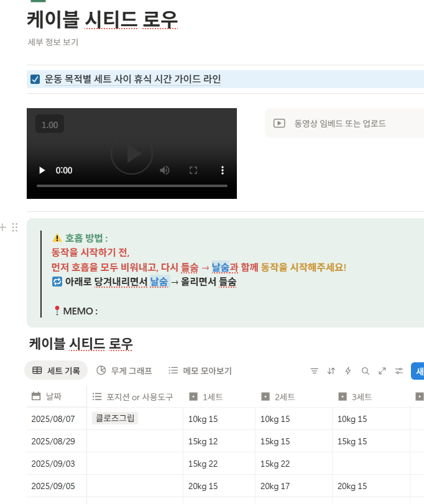The width and height of the screenshot is (424, 504).
Task: Open video more options three-dot menu
Action: 223,170
